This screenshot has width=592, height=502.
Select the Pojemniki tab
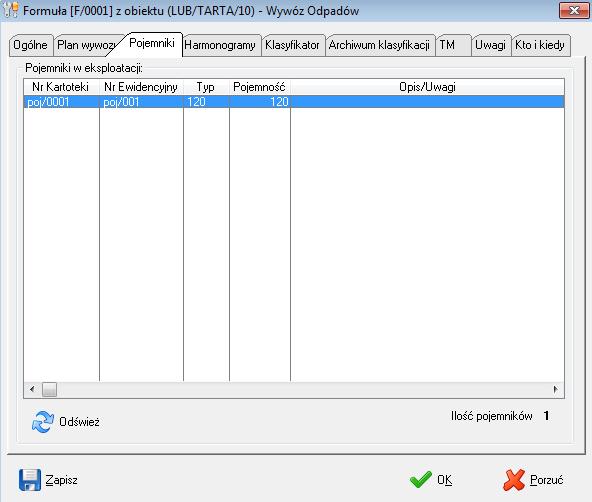point(152,43)
